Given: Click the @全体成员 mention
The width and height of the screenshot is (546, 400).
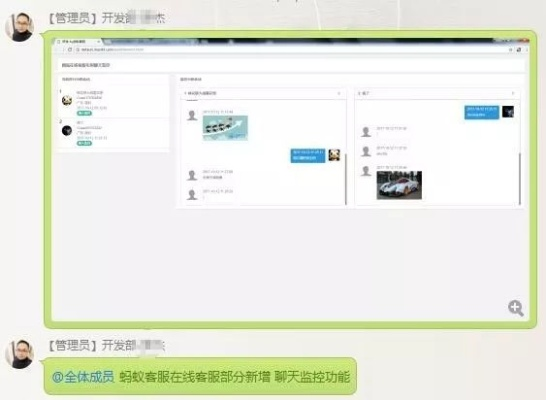Looking at the screenshot, I should pyautogui.click(x=83, y=377).
